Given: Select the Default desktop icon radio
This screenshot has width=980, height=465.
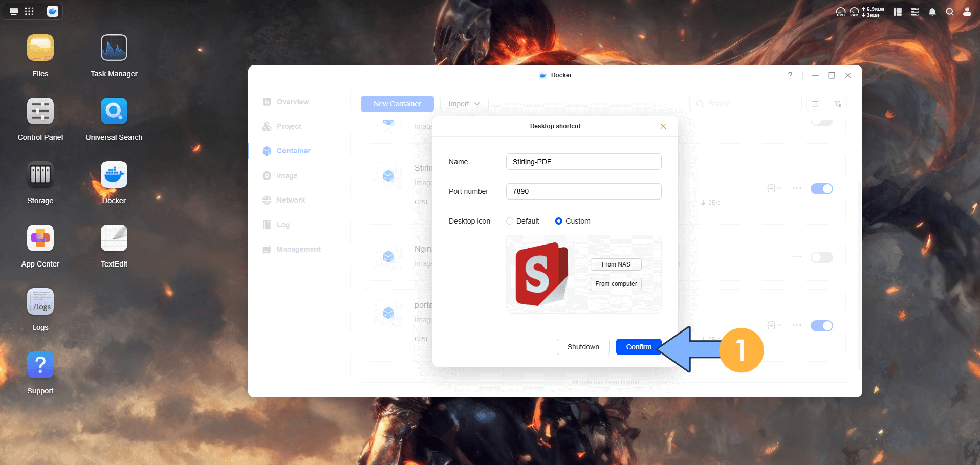Looking at the screenshot, I should [510, 221].
